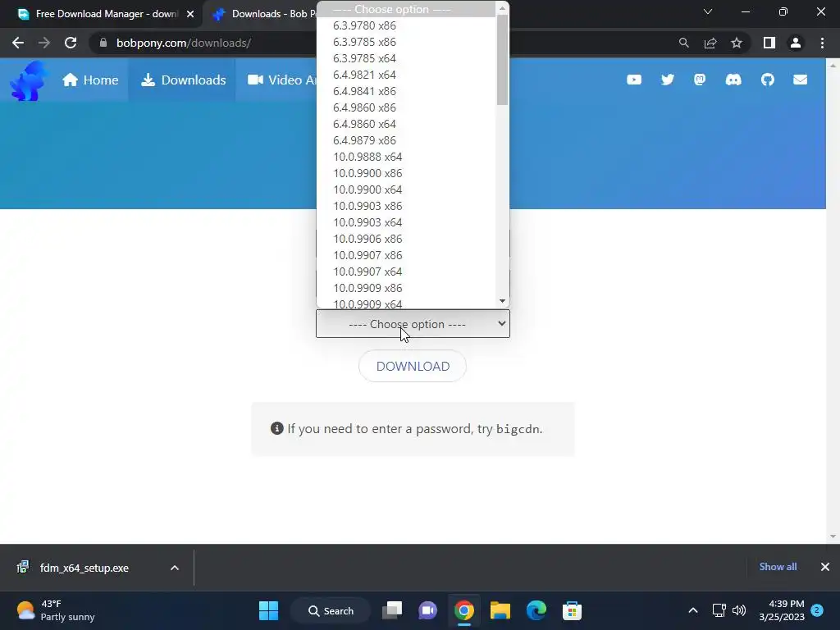840x630 pixels.
Task: Select 6.3.9785 x64 from the list
Action: [406, 58]
